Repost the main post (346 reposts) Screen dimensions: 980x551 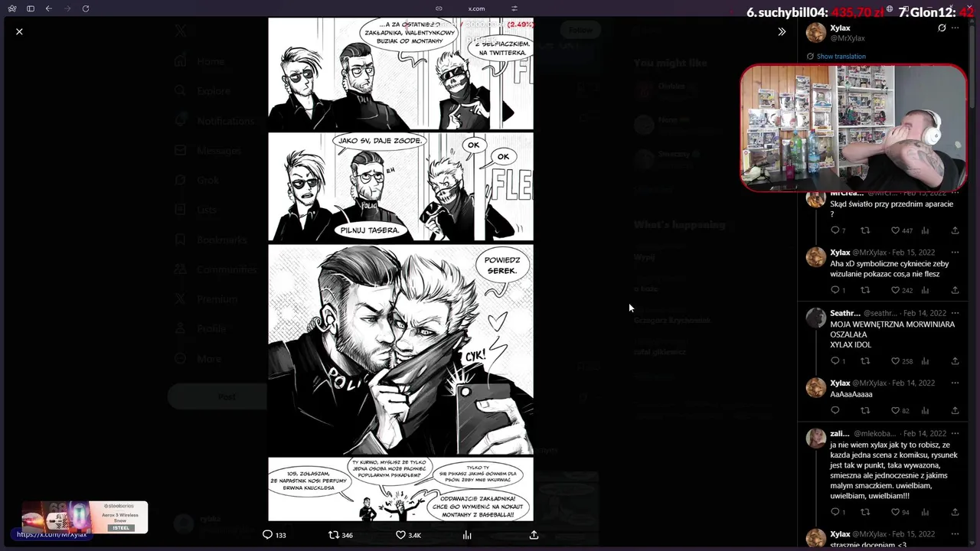(x=341, y=535)
